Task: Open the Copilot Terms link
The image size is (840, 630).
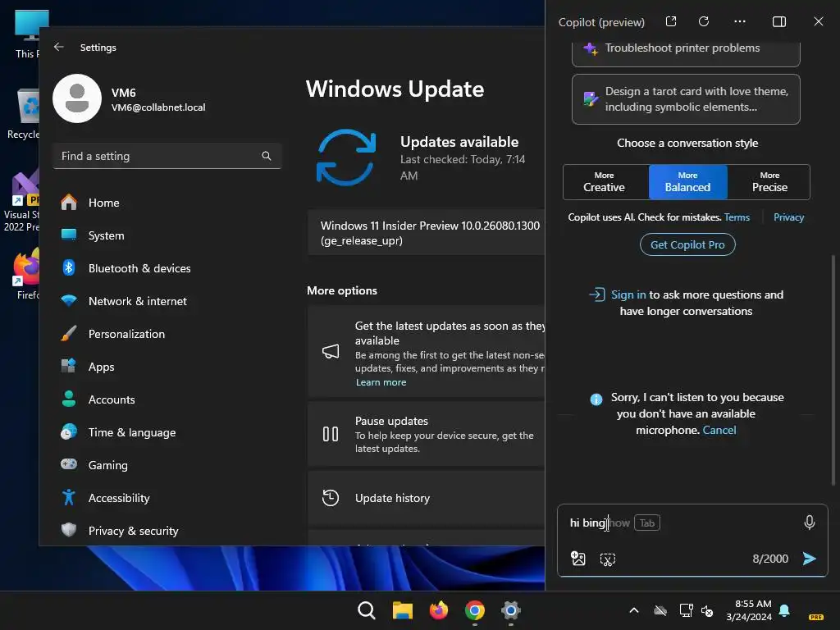Action: [737, 217]
